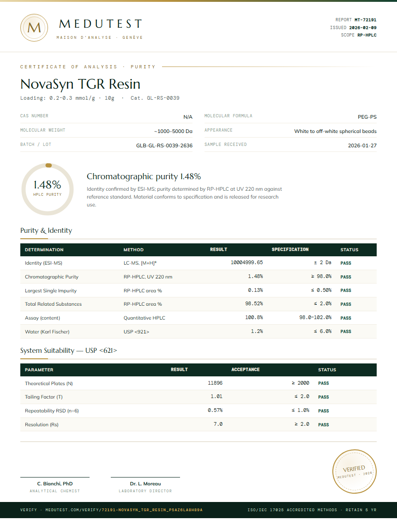Click PASS status in Water (Karl Fischer) row
This screenshot has width=397, height=532.
tap(345, 332)
